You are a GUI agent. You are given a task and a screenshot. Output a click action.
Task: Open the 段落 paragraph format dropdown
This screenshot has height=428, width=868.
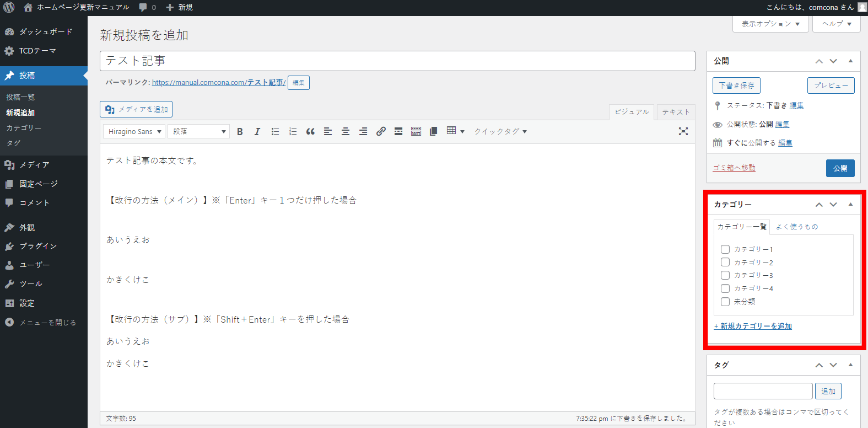pos(198,132)
